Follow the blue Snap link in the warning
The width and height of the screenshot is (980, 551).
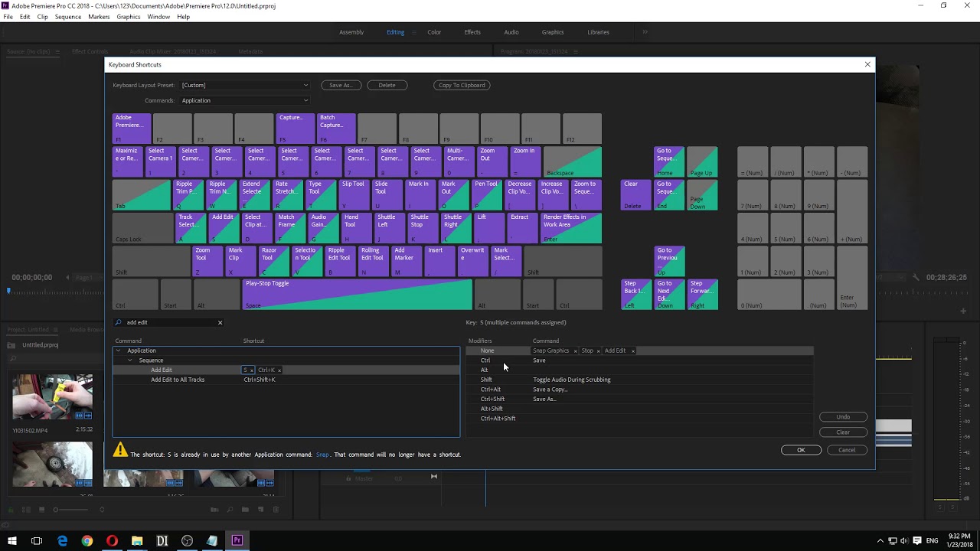[323, 455]
